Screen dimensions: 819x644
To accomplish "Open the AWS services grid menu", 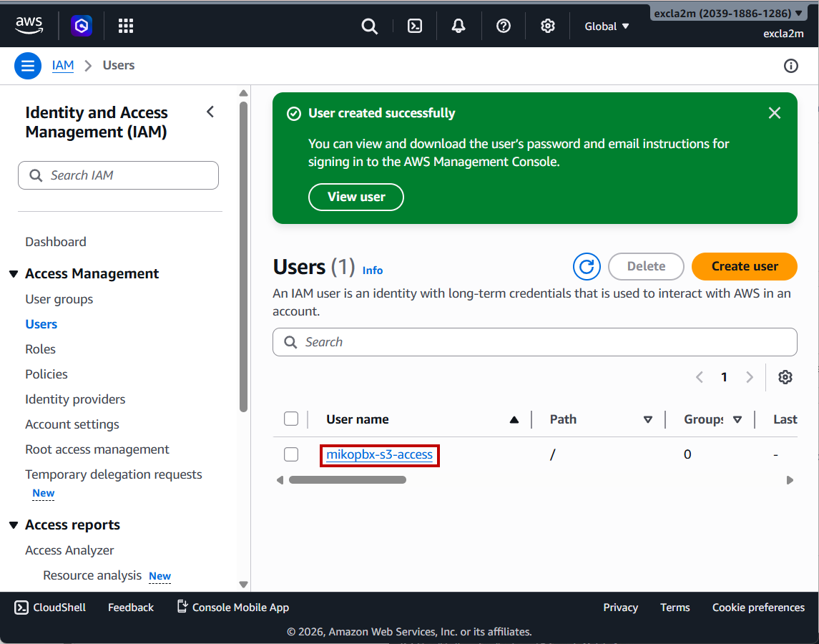I will [126, 26].
